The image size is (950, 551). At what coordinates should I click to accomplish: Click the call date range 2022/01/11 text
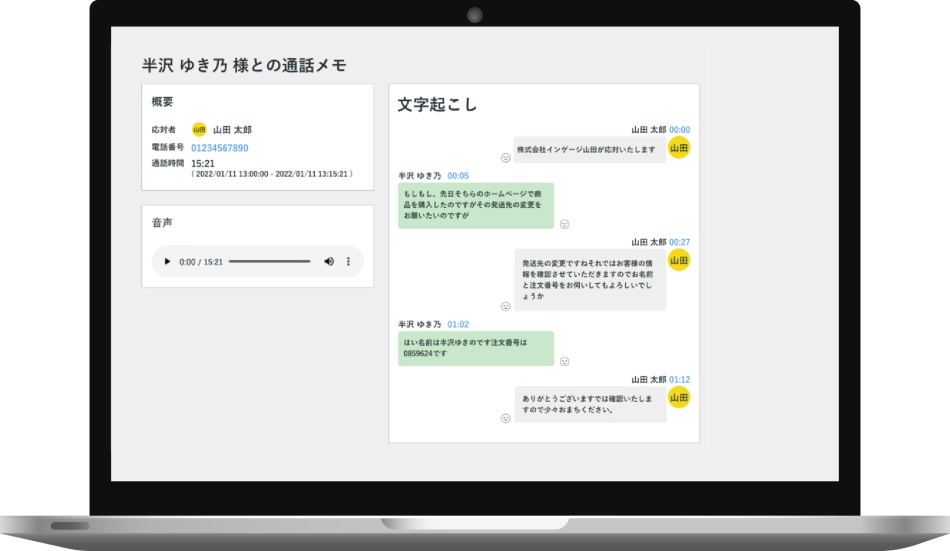tap(272, 174)
